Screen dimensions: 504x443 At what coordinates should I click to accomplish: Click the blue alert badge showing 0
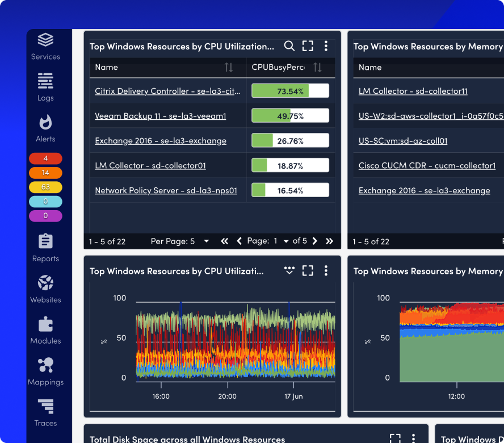point(45,202)
